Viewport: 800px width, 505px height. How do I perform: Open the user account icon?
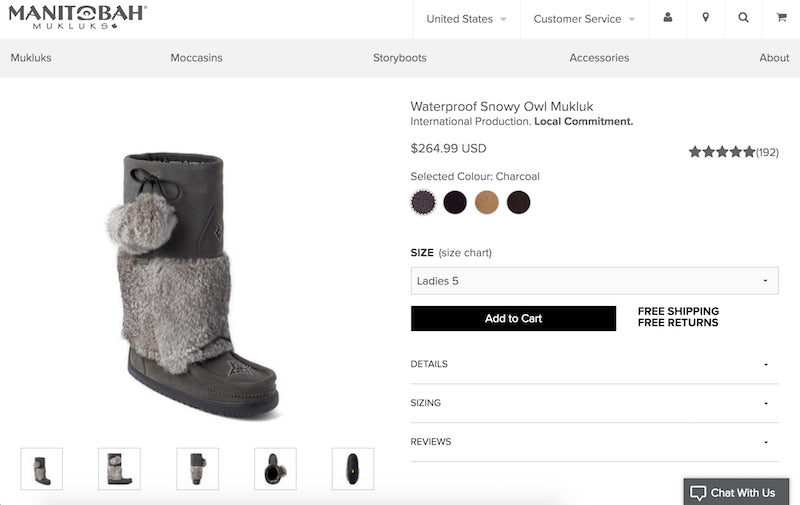(668, 18)
